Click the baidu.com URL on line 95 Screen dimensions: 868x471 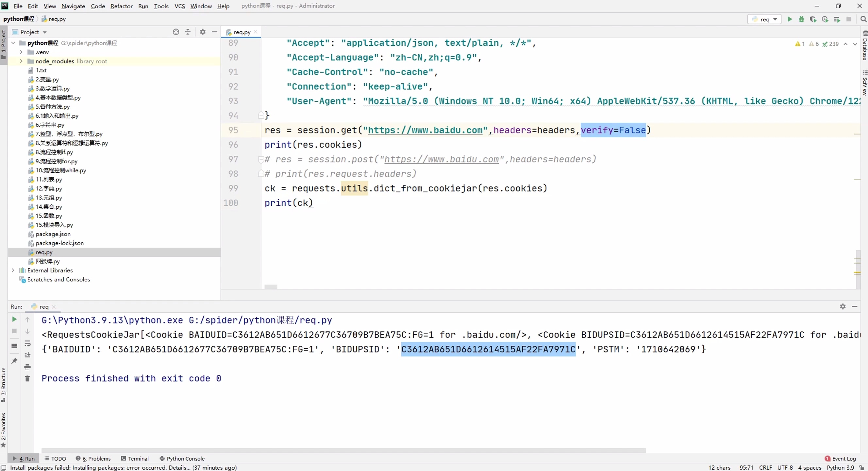tap(425, 130)
